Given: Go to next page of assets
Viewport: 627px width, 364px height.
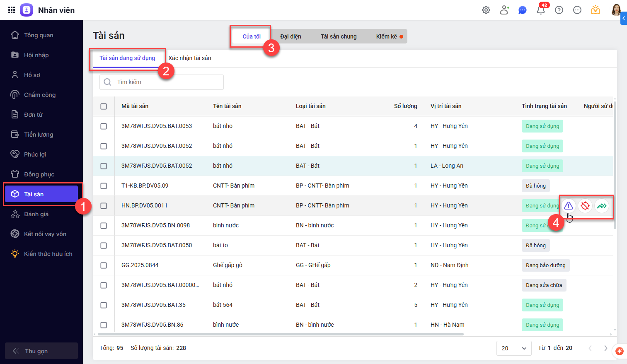Looking at the screenshot, I should tap(605, 348).
